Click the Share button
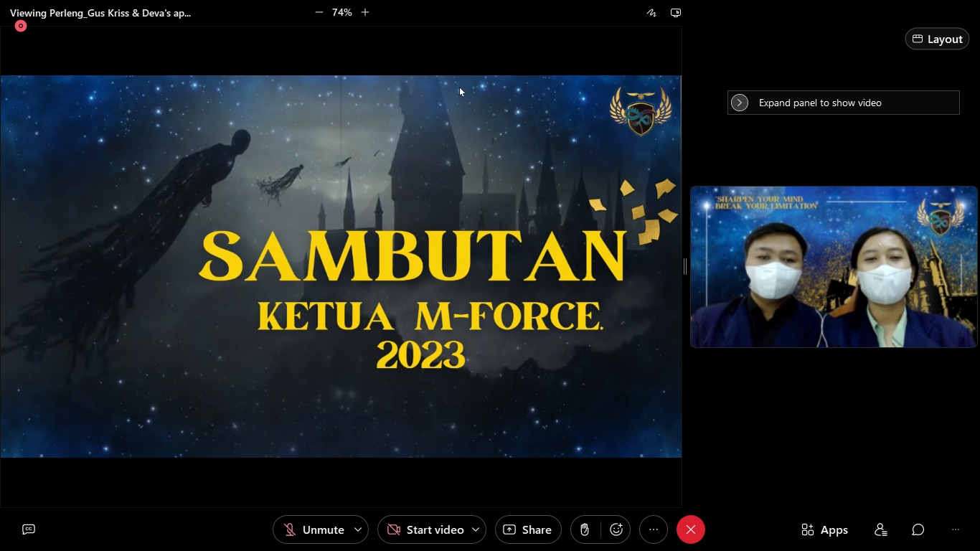 coord(528,529)
